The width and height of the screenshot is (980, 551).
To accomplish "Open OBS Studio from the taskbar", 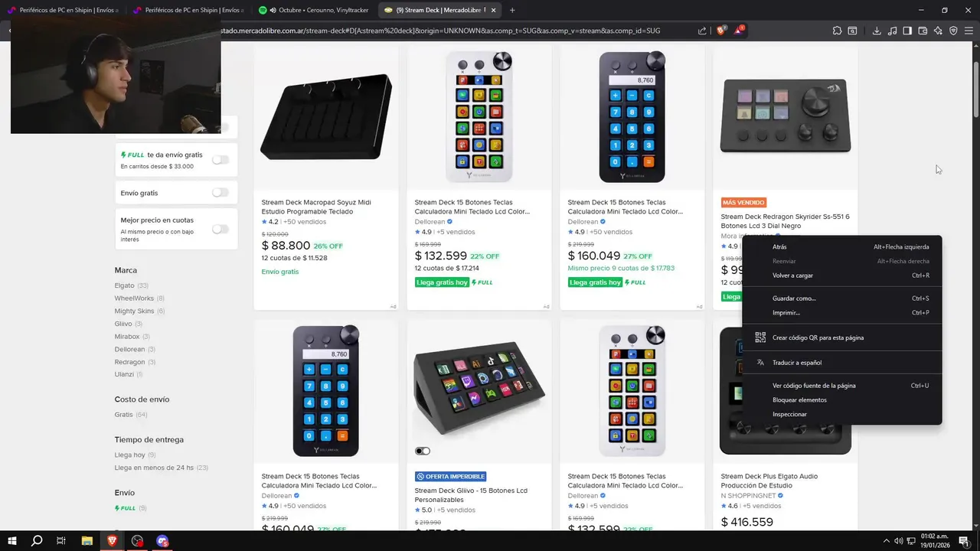I will click(137, 541).
